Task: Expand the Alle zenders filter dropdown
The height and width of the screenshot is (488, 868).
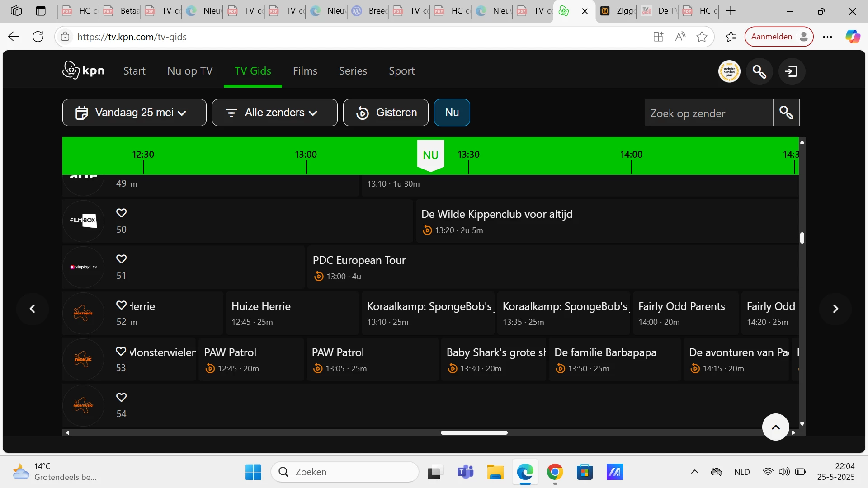Action: point(274,113)
